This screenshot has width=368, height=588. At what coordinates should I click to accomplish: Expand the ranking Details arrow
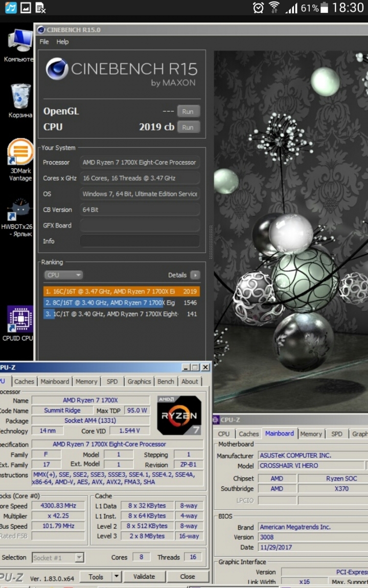tap(195, 275)
